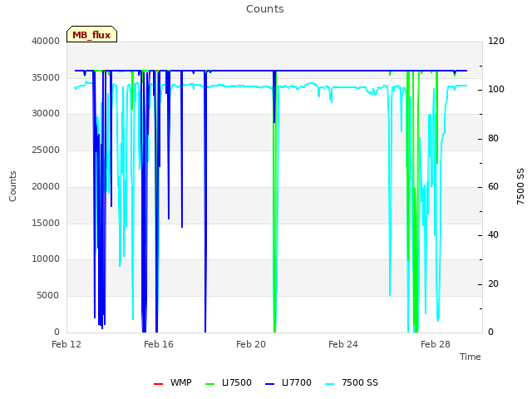Click the 30000 left axis value

click(46, 113)
